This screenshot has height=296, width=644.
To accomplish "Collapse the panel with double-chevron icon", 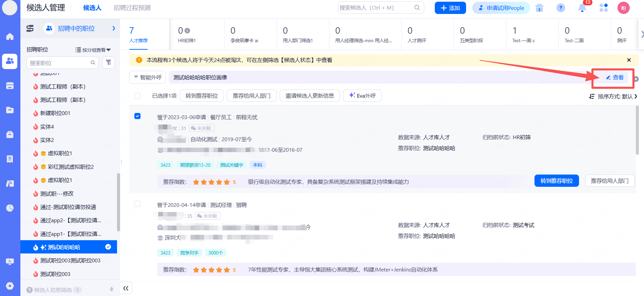I will [126, 288].
